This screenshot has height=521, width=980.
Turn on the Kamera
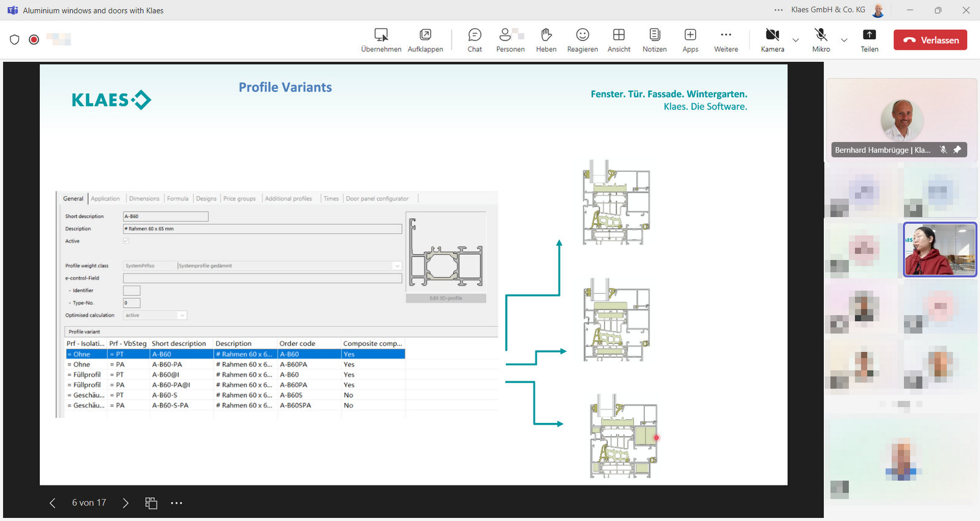tap(772, 40)
